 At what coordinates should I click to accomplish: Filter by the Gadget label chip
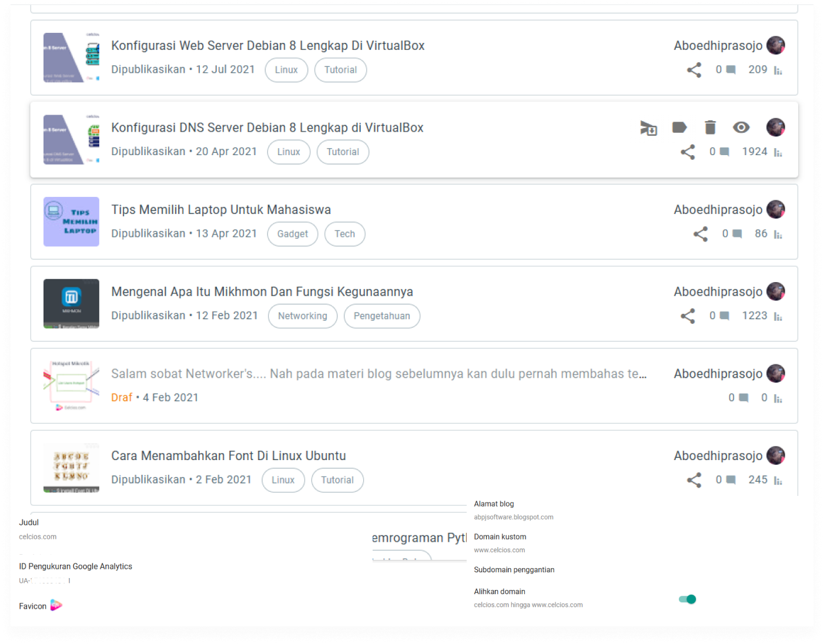point(292,234)
